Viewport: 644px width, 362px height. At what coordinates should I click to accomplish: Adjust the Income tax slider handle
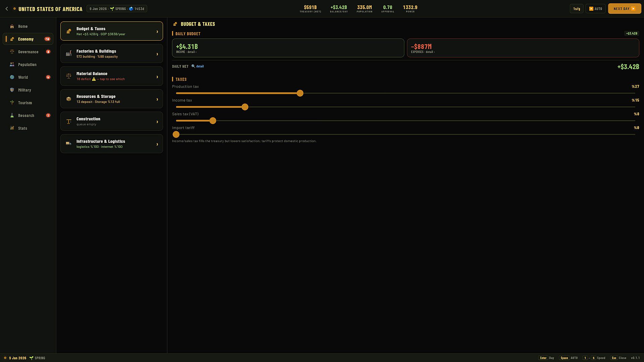245,107
